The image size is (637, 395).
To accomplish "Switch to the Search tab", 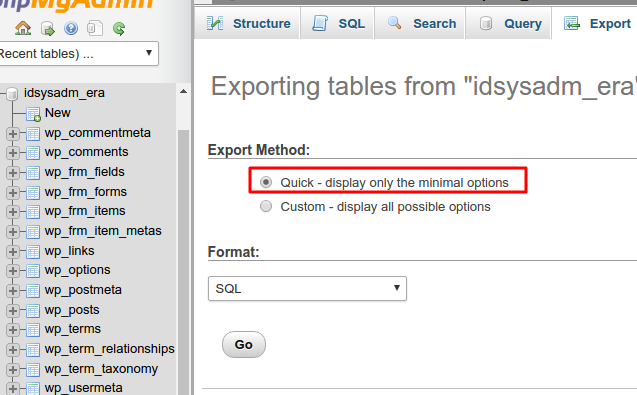I will 420,24.
